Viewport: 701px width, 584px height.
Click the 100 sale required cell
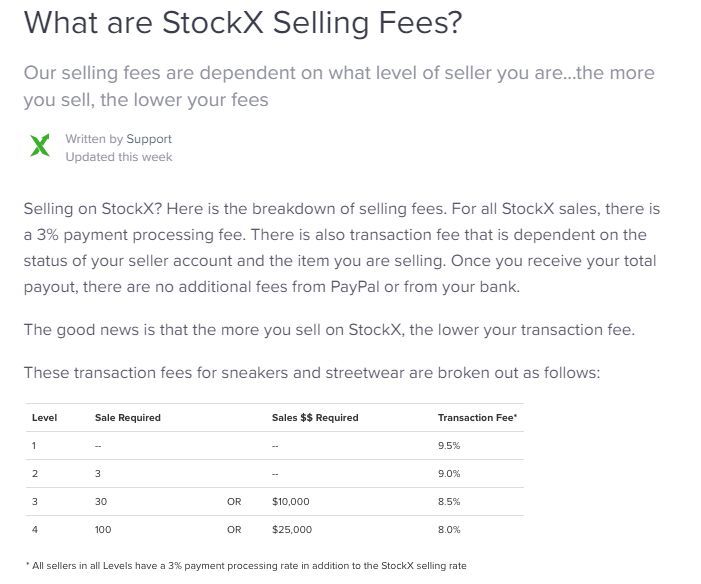point(103,529)
